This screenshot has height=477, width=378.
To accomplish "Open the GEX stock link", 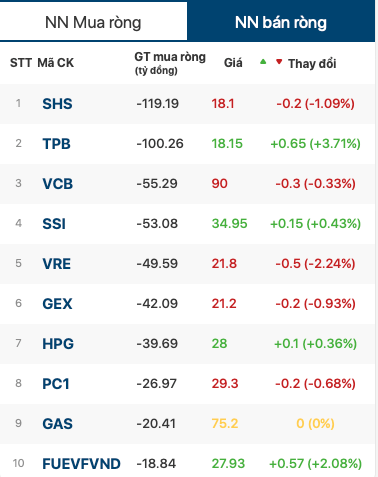I will tap(57, 304).
